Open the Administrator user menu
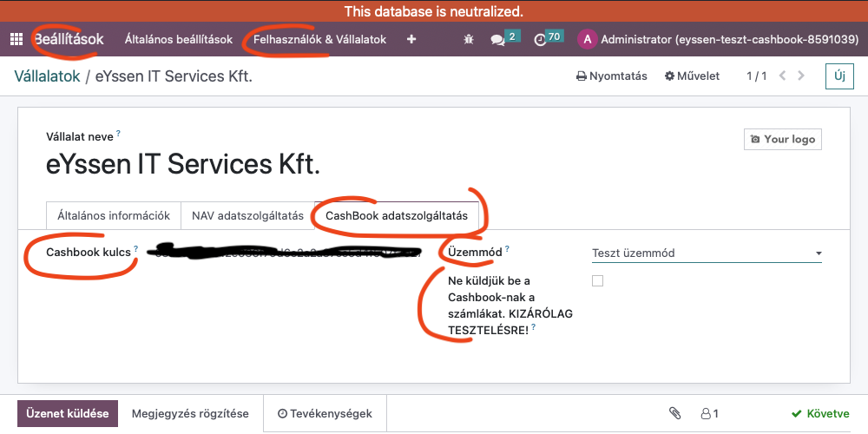The height and width of the screenshot is (434, 868). click(x=718, y=39)
